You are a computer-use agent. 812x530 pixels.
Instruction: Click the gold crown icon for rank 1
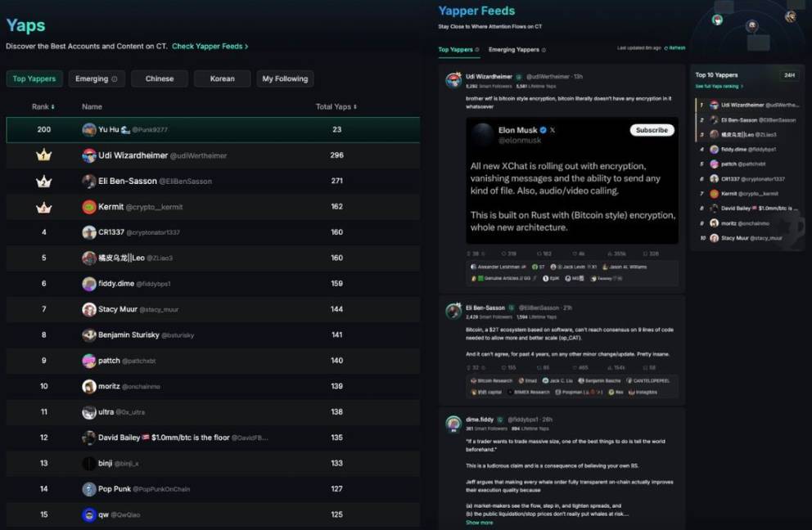point(43,155)
